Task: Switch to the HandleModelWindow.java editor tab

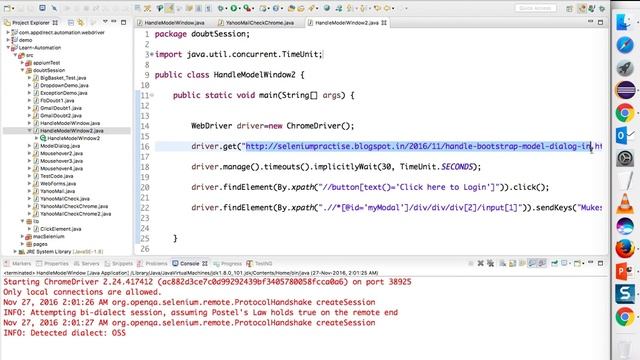Action: [174, 23]
